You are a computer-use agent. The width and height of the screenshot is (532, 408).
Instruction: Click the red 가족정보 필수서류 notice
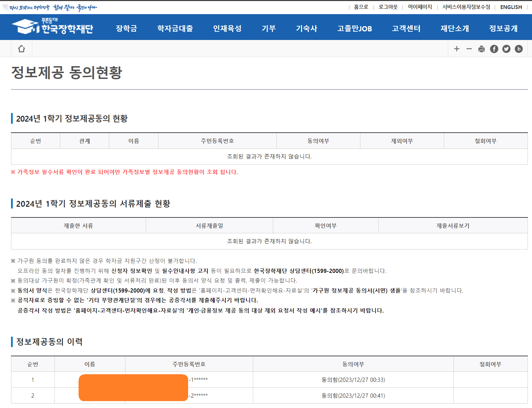(x=124, y=172)
